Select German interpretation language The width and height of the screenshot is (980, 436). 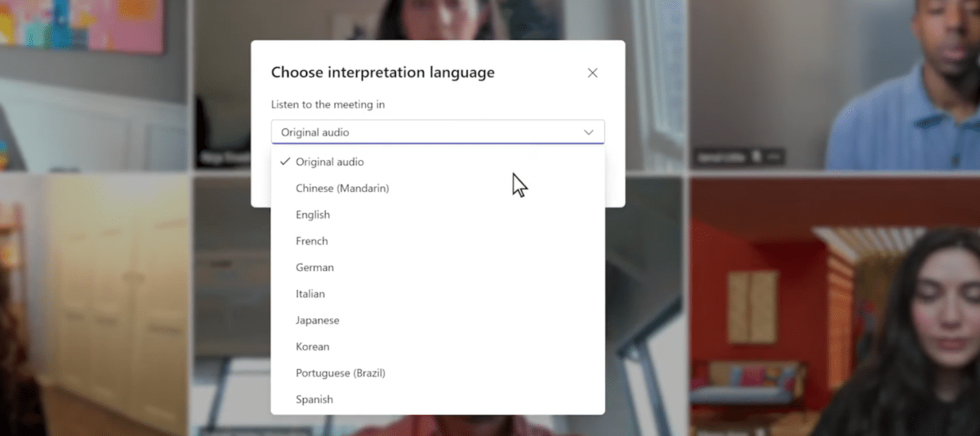314,268
